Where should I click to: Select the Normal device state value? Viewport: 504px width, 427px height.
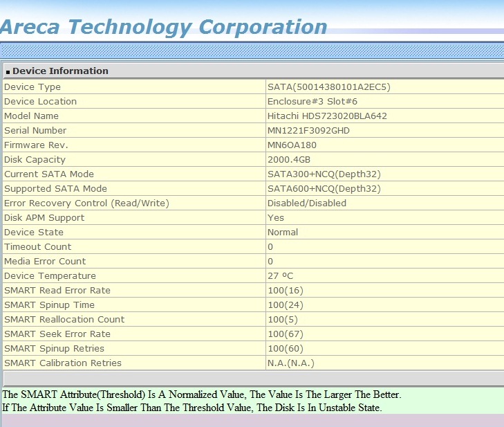point(283,232)
